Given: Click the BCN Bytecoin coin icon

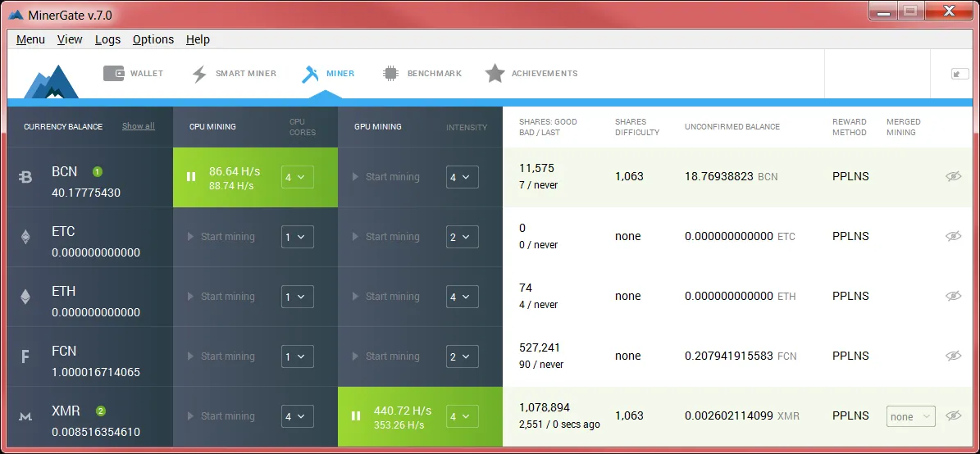Looking at the screenshot, I should click(25, 177).
